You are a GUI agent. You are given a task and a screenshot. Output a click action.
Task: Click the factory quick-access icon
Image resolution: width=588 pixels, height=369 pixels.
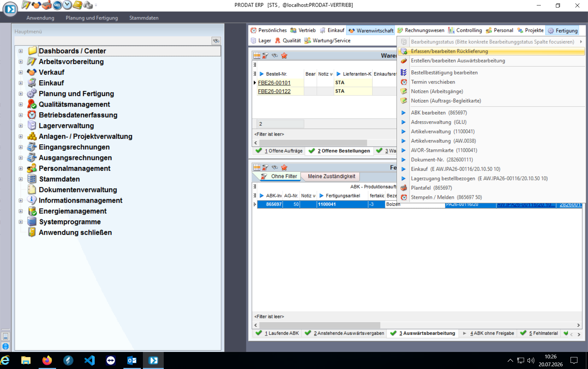(x=47, y=5)
